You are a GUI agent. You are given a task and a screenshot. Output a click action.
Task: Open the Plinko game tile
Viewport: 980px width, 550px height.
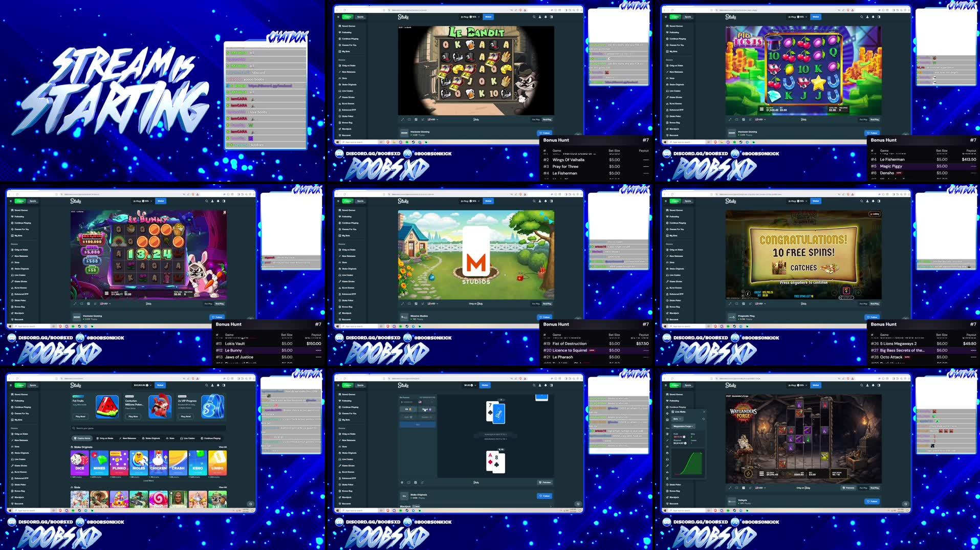pyautogui.click(x=119, y=463)
